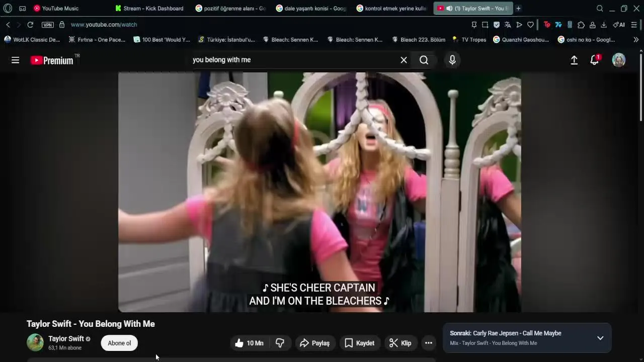
Task: Click the send/flow arrow icon
Action: (519, 25)
